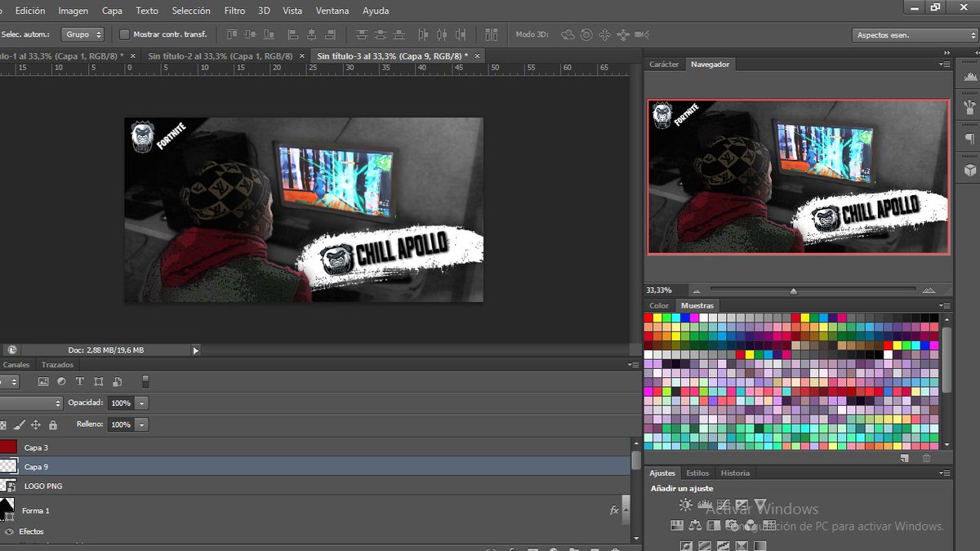Image resolution: width=980 pixels, height=551 pixels.
Task: Toggle lock position icon
Action: (x=35, y=424)
